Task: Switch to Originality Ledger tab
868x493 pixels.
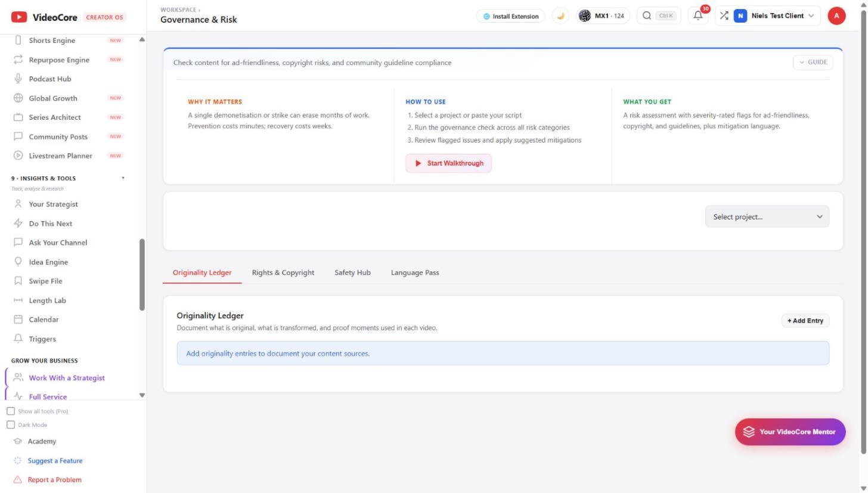Action: coord(202,272)
